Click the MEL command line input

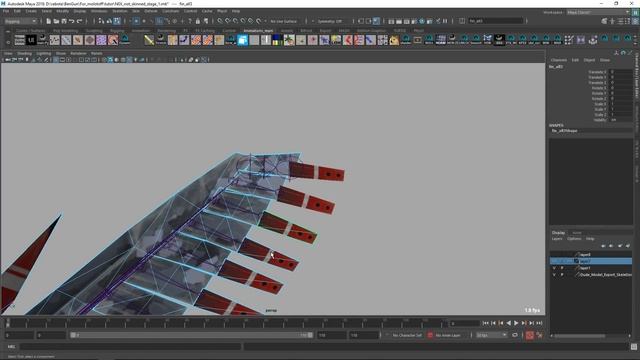click(x=130, y=347)
